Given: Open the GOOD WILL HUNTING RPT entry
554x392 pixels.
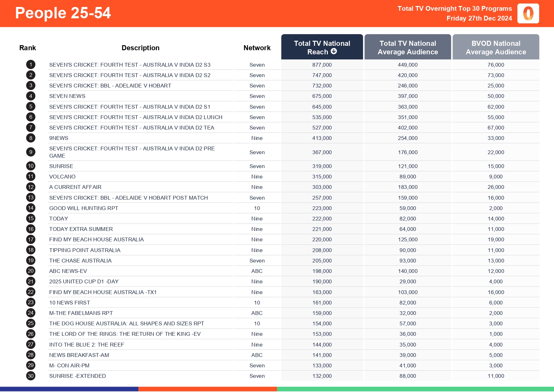Looking at the screenshot, I should [x=84, y=208].
